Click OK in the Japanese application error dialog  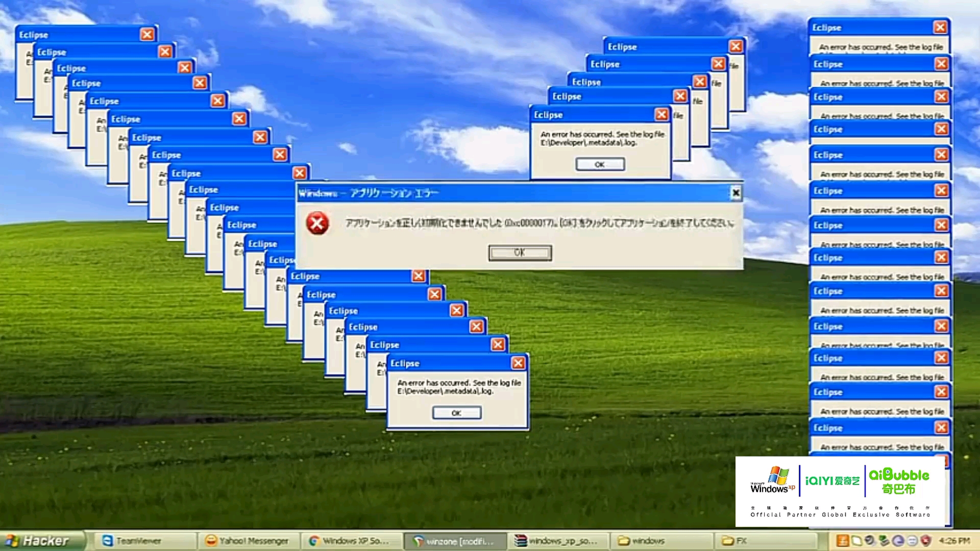tap(520, 253)
